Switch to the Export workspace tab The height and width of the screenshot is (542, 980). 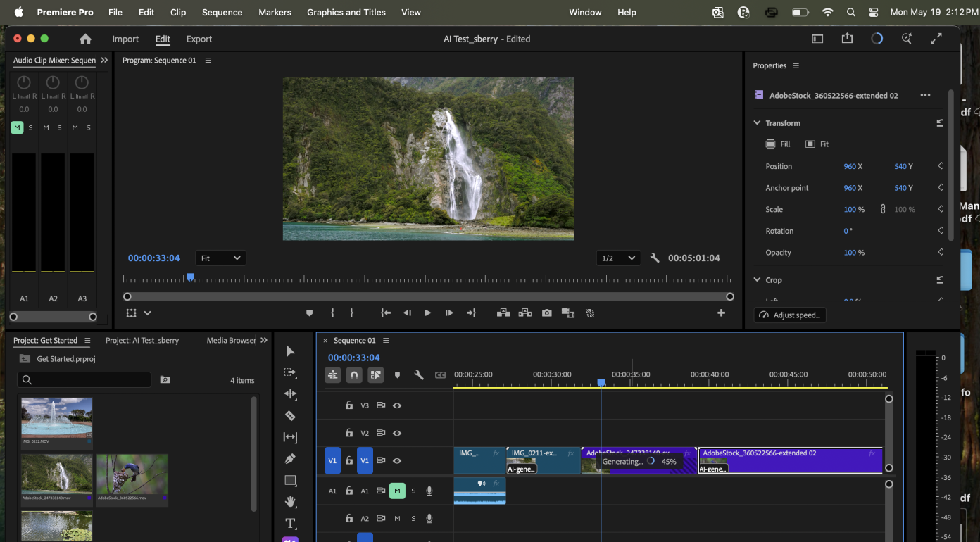pos(199,39)
